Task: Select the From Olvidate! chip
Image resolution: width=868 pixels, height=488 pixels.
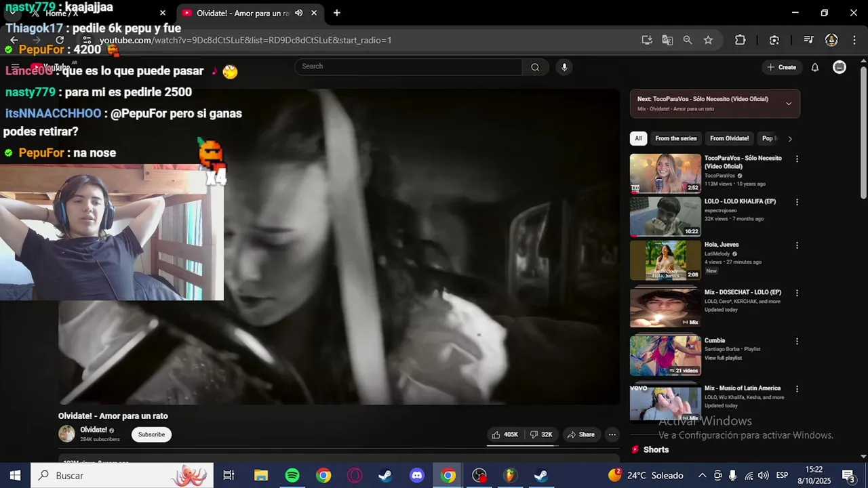Action: point(729,138)
